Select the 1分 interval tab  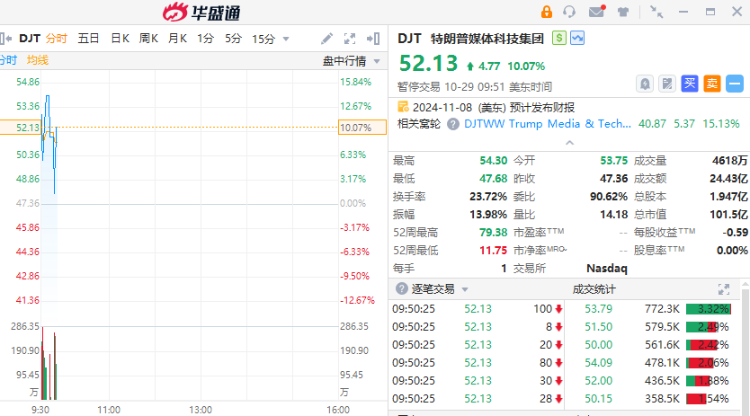point(205,38)
